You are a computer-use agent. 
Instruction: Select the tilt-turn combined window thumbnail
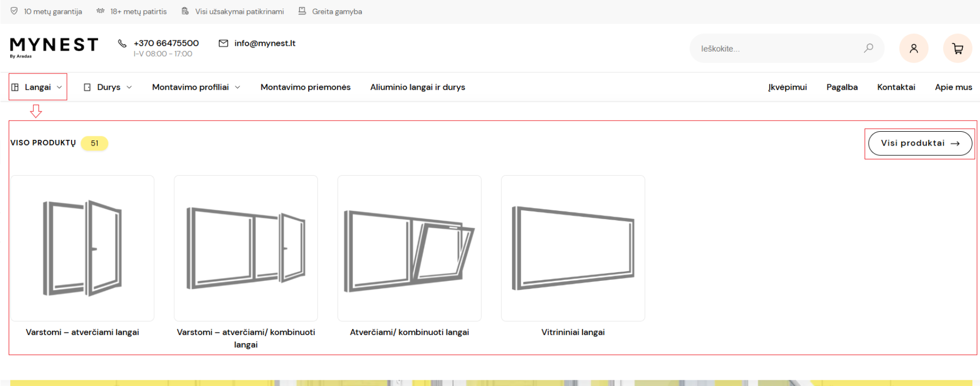(x=409, y=248)
